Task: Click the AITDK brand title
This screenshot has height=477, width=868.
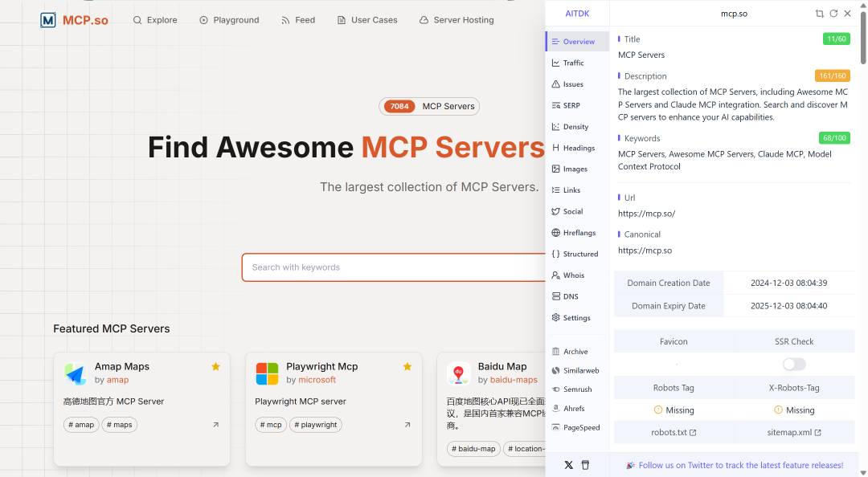Action: [577, 14]
